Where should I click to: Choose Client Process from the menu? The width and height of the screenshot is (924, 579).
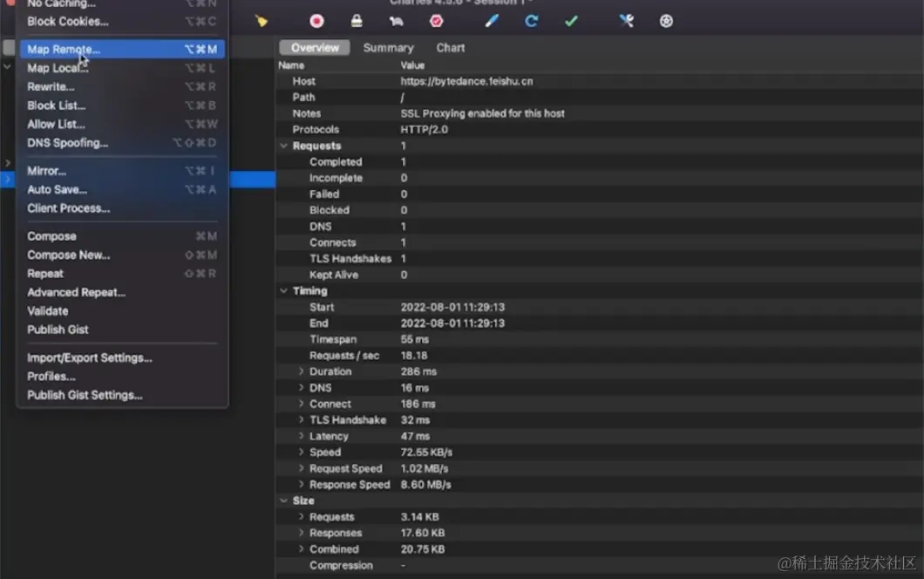(x=122, y=208)
